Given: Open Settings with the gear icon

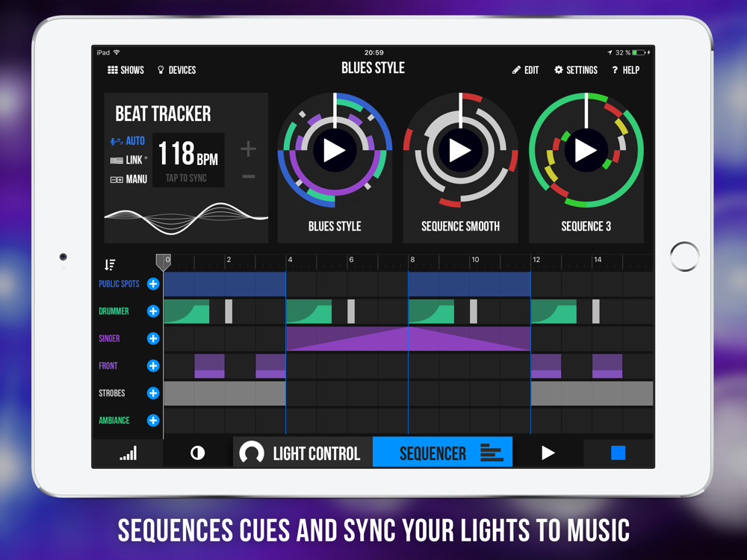Looking at the screenshot, I should pyautogui.click(x=575, y=70).
